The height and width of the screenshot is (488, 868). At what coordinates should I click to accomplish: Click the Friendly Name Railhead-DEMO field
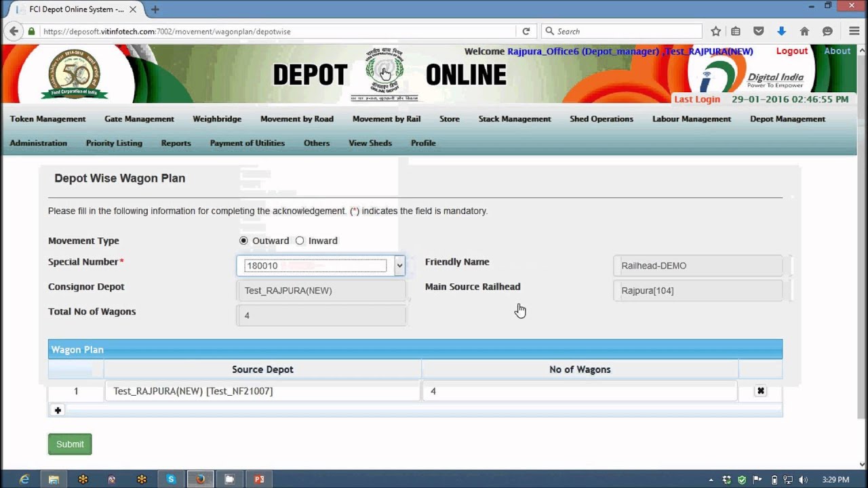tap(698, 266)
